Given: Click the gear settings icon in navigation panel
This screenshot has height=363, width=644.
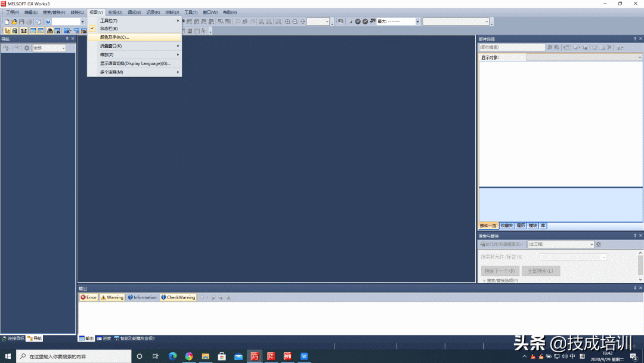Looking at the screenshot, I should click(27, 48).
